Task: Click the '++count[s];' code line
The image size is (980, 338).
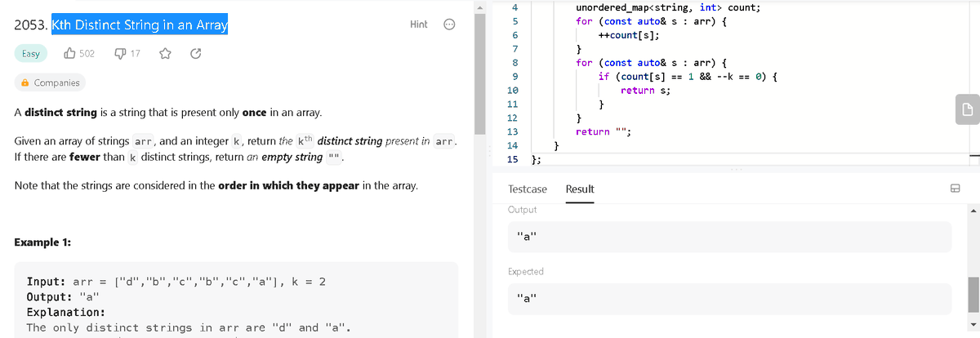Action: 628,35
